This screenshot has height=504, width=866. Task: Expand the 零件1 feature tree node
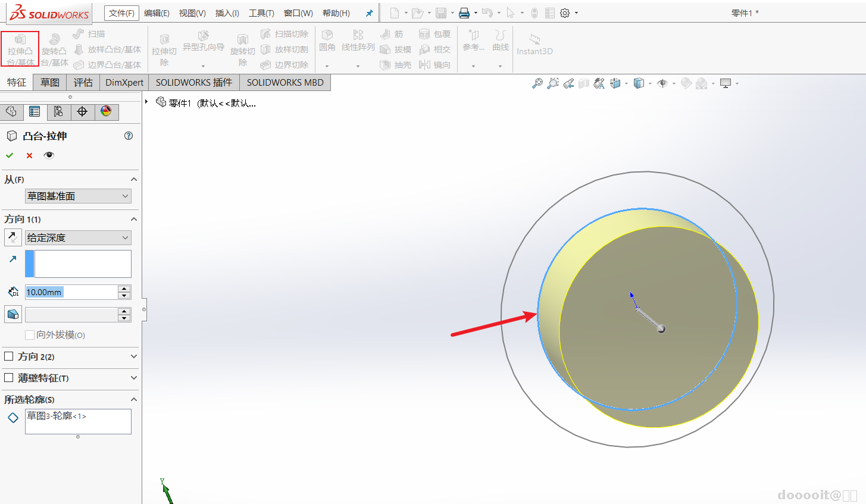[147, 102]
